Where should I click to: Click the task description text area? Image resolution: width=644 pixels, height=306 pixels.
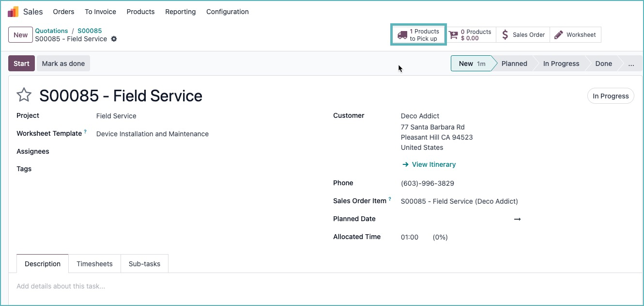pyautogui.click(x=194, y=286)
